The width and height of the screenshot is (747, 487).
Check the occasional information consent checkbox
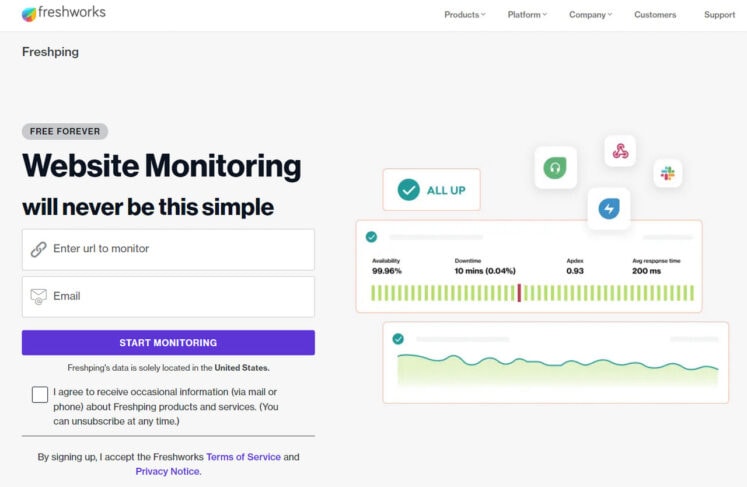pyautogui.click(x=40, y=394)
